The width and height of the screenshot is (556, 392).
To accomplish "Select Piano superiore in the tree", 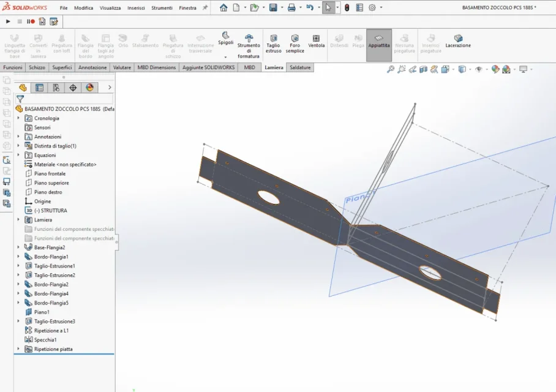I will point(51,183).
